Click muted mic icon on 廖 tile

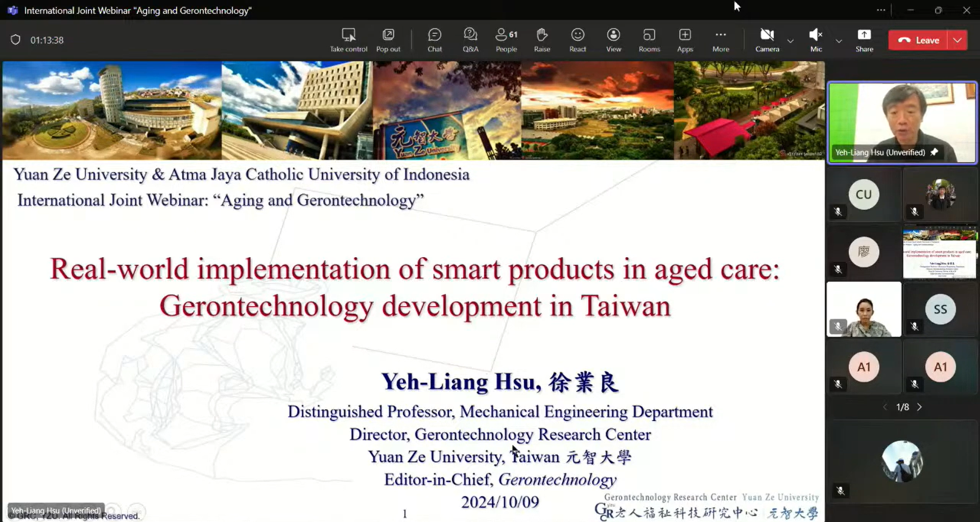(x=838, y=269)
